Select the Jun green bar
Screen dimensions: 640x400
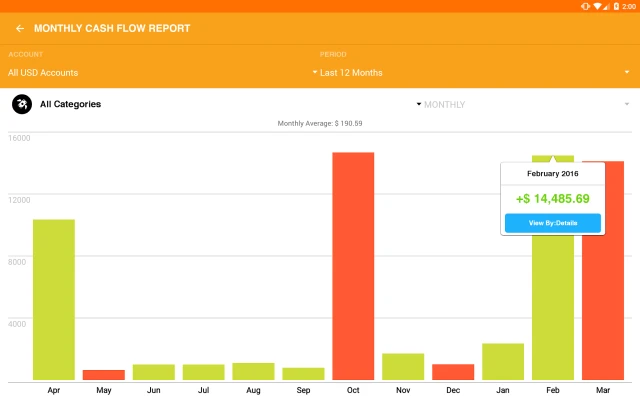[153, 372]
